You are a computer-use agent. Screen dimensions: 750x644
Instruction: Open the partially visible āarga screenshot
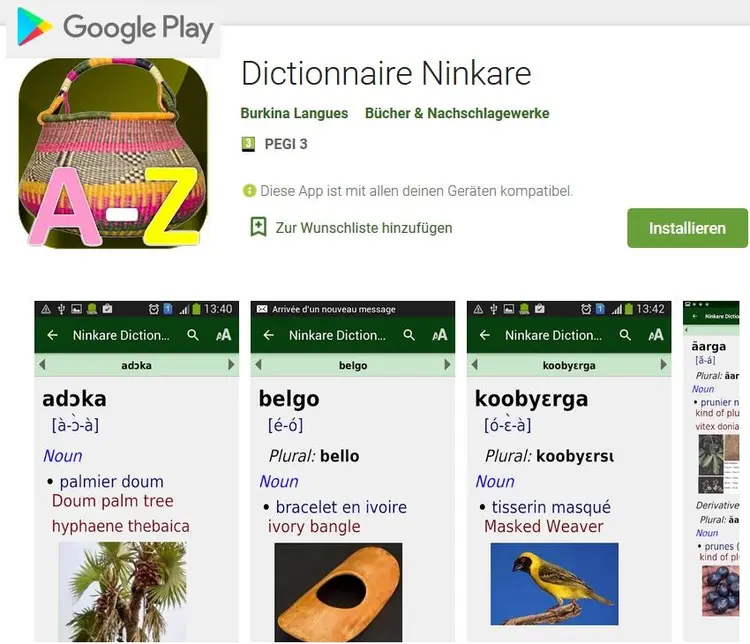click(711, 471)
